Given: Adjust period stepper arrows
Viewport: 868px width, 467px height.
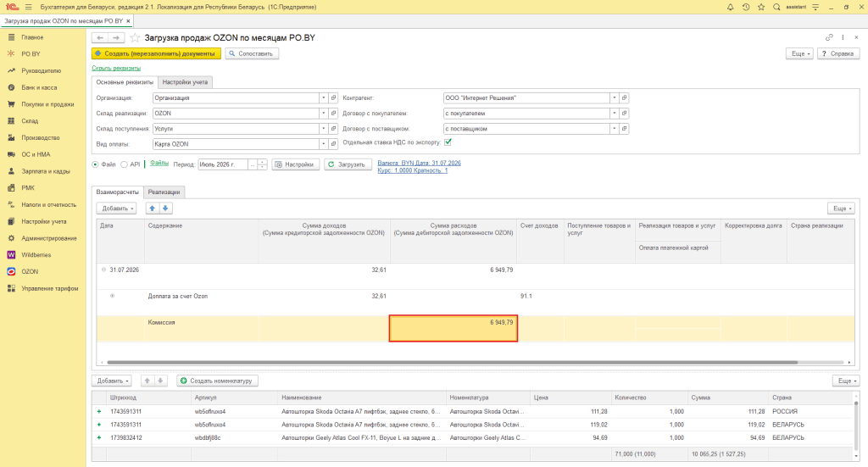Looking at the screenshot, I should pyautogui.click(x=263, y=164).
